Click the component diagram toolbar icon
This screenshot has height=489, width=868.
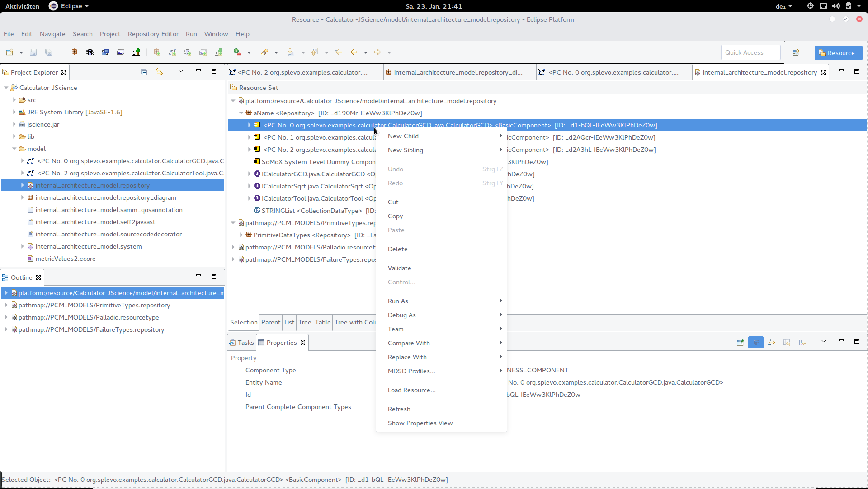[x=90, y=52]
